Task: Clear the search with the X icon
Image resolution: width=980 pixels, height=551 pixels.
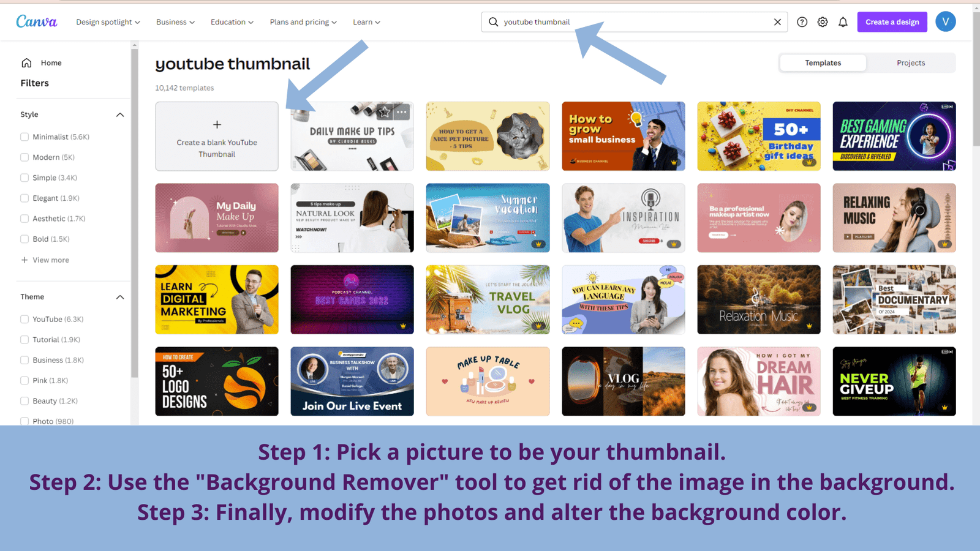Action: (x=777, y=22)
